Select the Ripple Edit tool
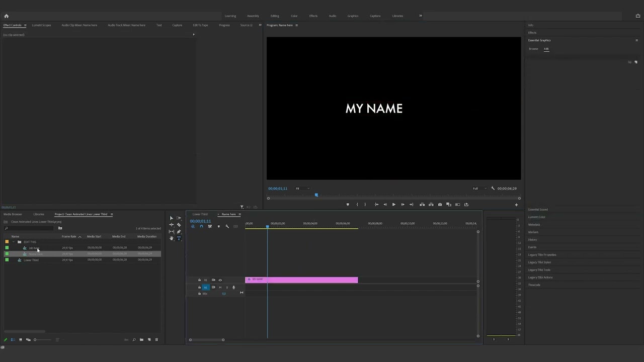644x362 pixels. point(171,225)
